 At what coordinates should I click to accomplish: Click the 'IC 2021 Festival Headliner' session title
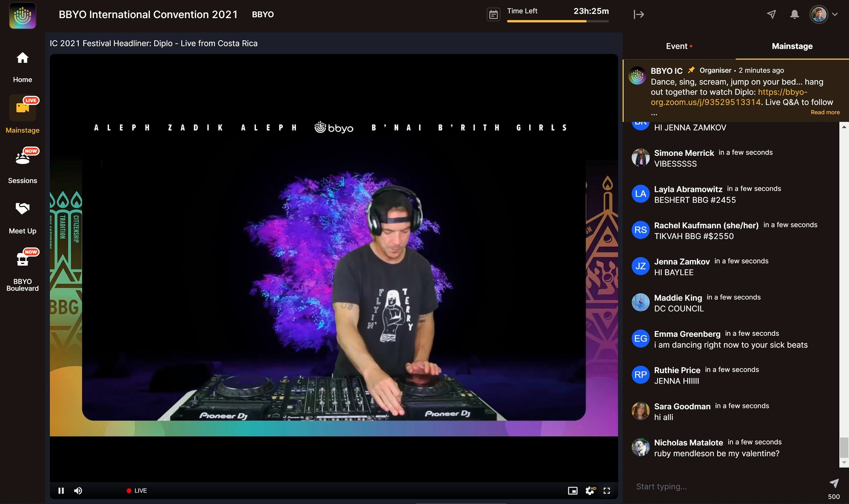click(154, 44)
